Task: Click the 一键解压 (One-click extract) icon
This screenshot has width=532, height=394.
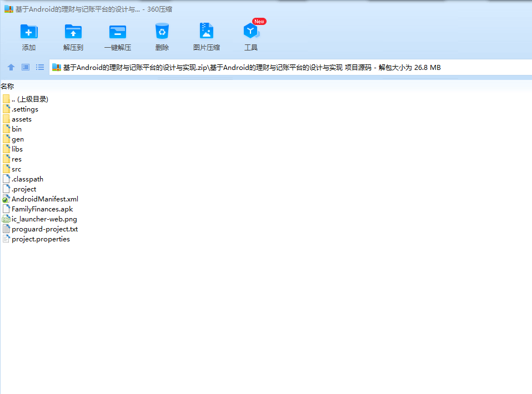Action: [x=118, y=32]
